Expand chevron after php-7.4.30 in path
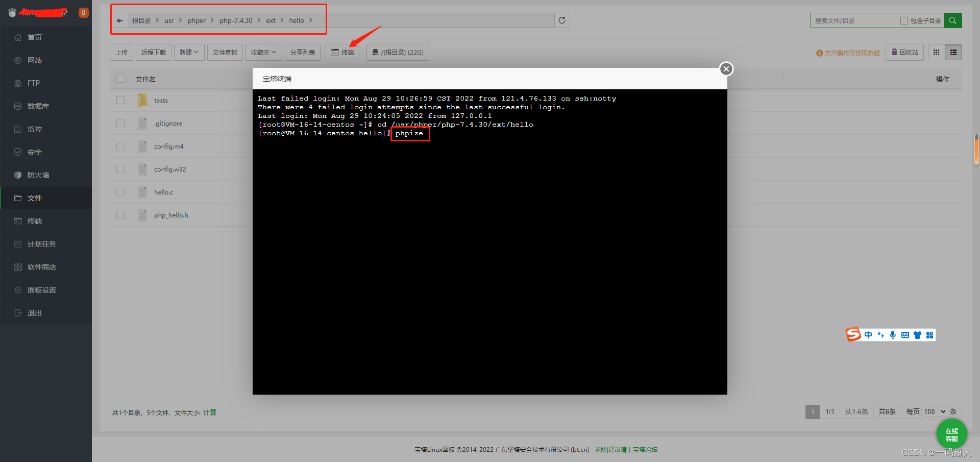This screenshot has width=980, height=462. click(x=259, y=20)
